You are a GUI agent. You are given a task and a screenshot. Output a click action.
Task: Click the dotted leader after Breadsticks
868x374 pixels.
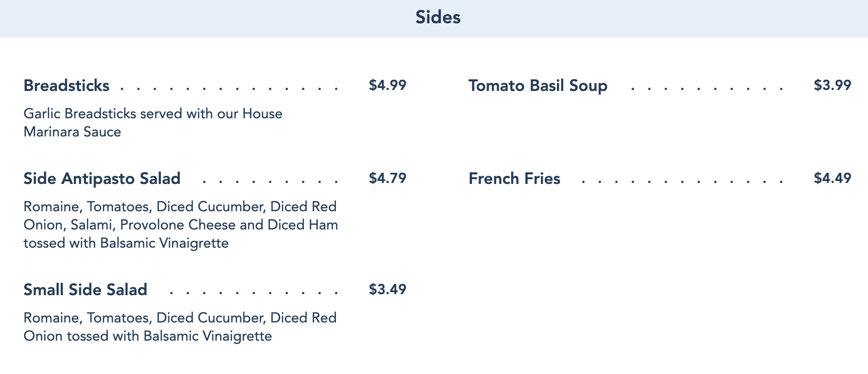click(x=229, y=89)
